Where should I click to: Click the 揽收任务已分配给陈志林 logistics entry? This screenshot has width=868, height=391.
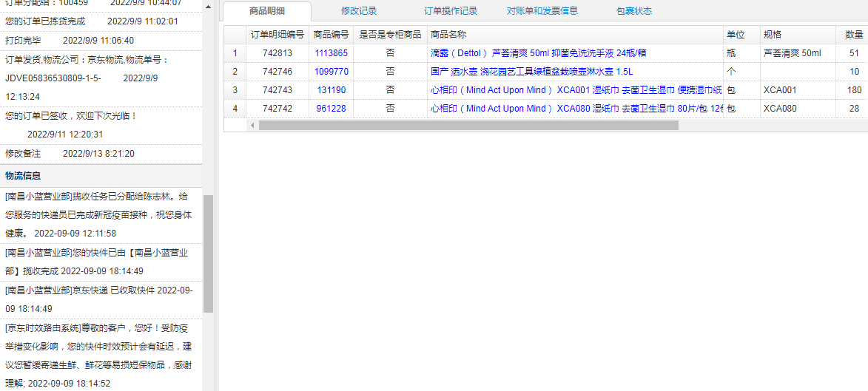click(101, 215)
